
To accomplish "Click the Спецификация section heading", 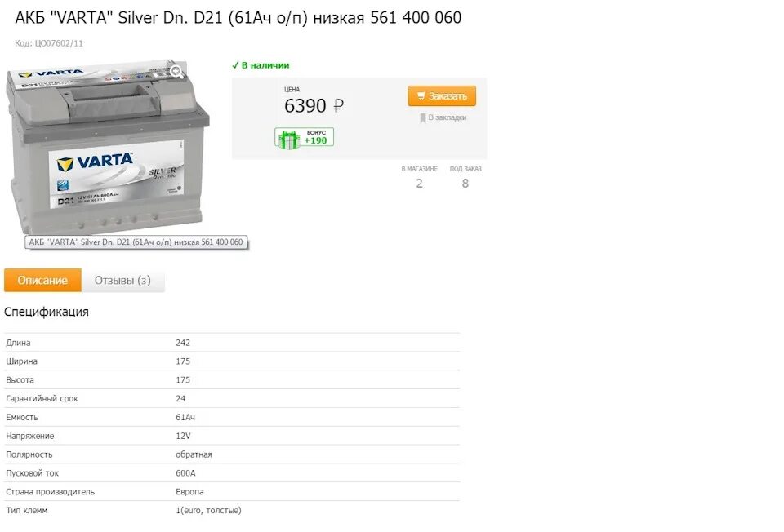I will coord(47,312).
